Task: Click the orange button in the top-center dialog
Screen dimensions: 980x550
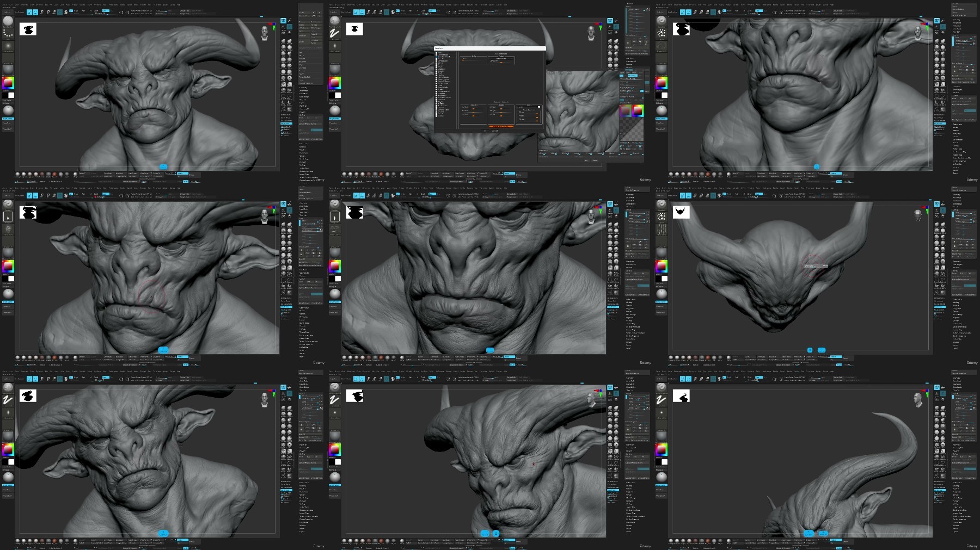Action: tap(501, 126)
